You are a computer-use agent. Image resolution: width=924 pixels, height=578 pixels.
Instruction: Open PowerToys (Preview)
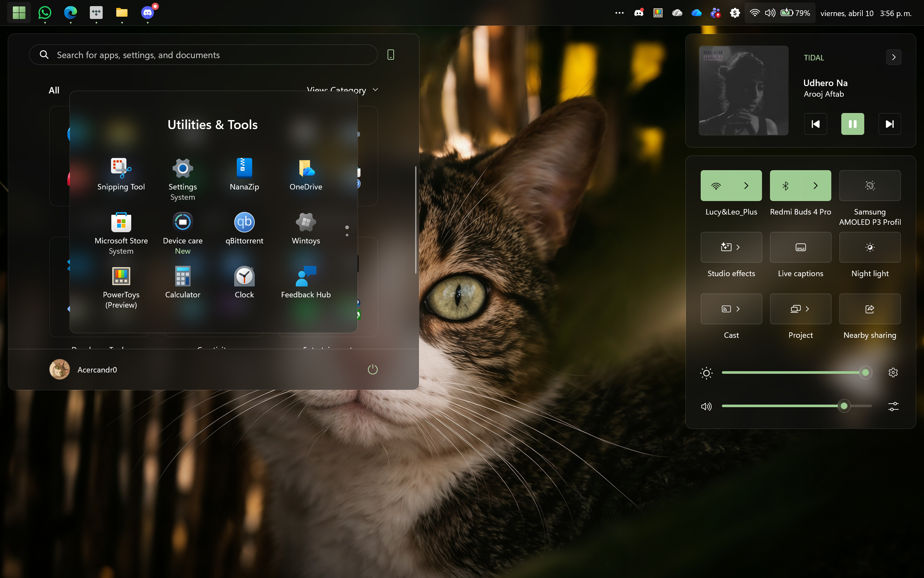[121, 287]
